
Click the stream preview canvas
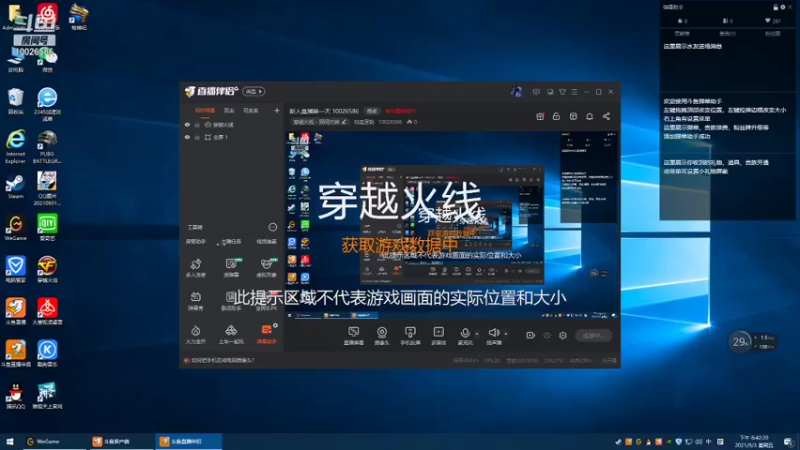(x=452, y=225)
